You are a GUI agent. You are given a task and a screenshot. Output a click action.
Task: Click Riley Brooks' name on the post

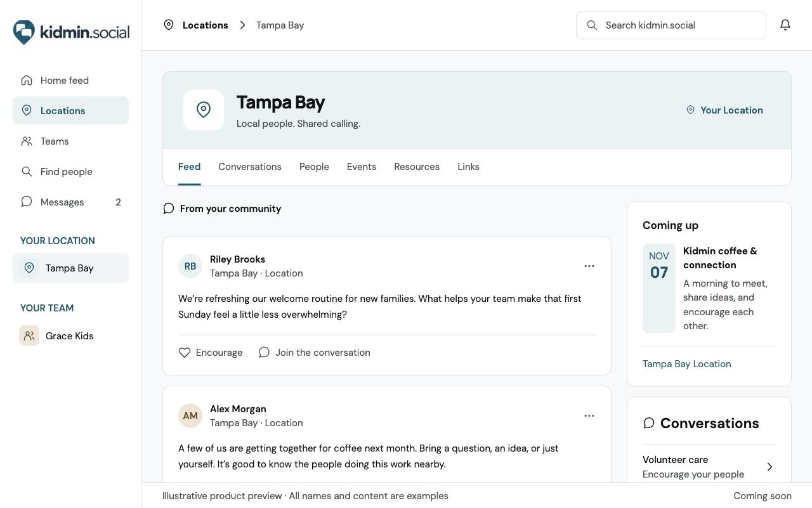[x=237, y=259]
